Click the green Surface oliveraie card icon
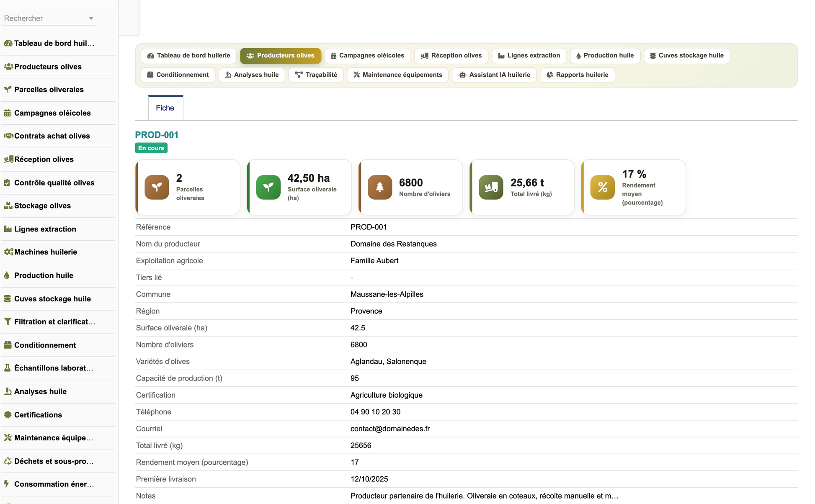This screenshot has width=815, height=504. (x=268, y=187)
